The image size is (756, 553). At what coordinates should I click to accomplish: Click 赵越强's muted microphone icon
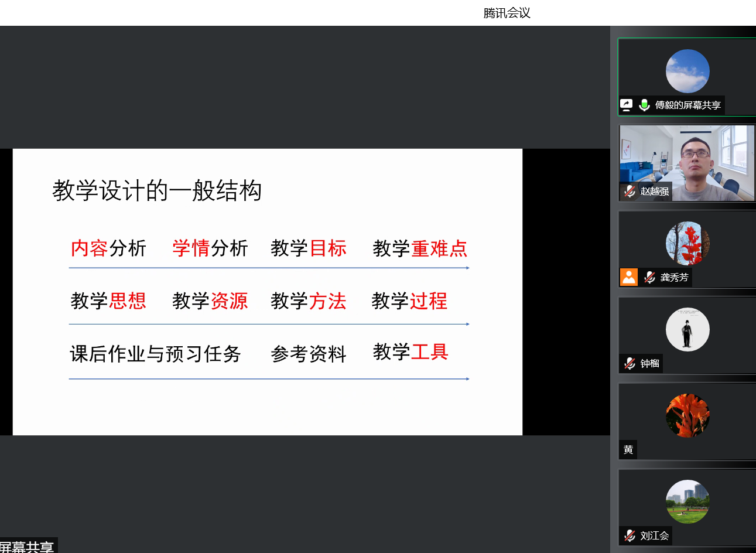pos(630,191)
